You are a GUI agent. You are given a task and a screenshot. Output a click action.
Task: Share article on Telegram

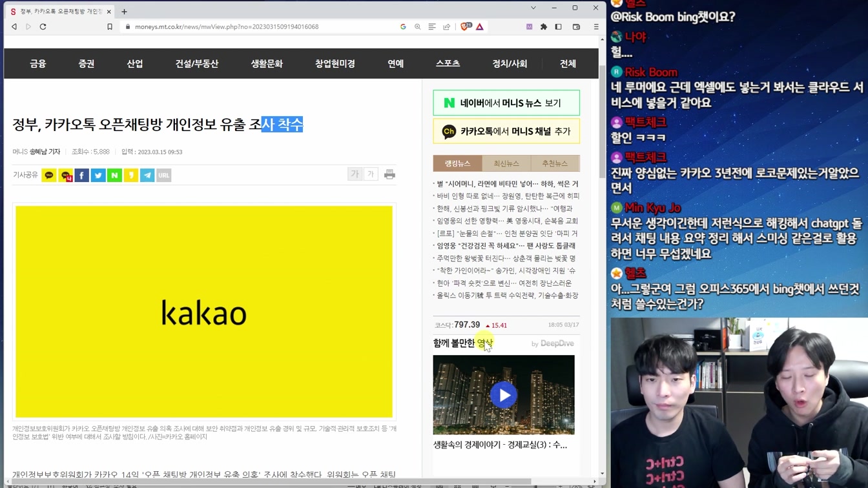[x=147, y=175]
